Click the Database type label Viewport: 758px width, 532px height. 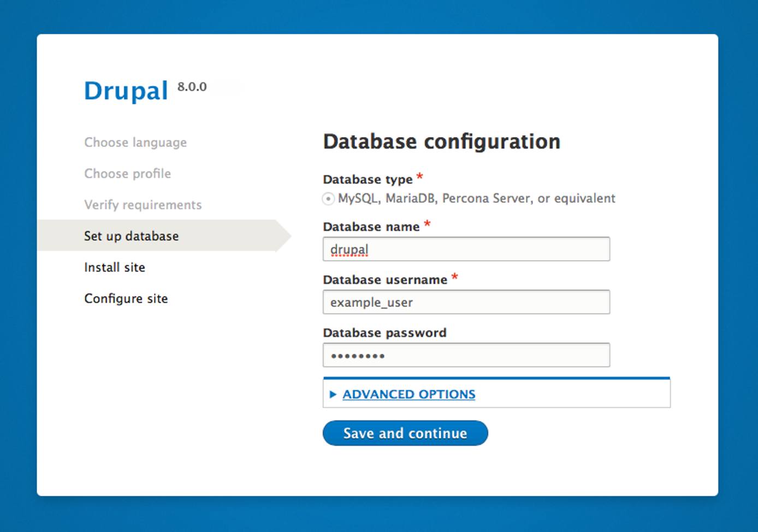pos(367,179)
